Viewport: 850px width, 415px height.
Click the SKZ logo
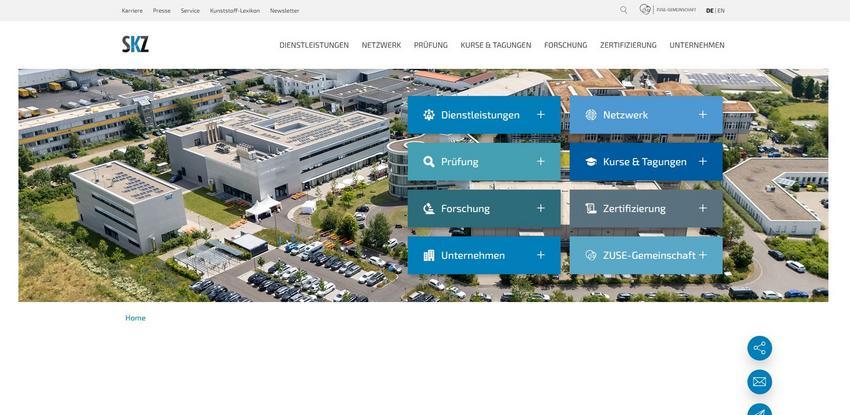coord(135,44)
